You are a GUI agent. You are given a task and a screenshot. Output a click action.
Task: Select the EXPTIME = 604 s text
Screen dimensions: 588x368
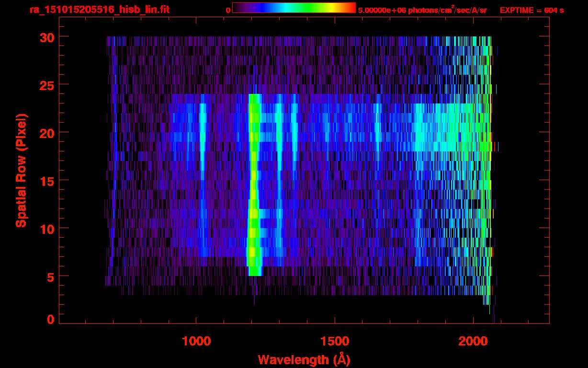531,10
